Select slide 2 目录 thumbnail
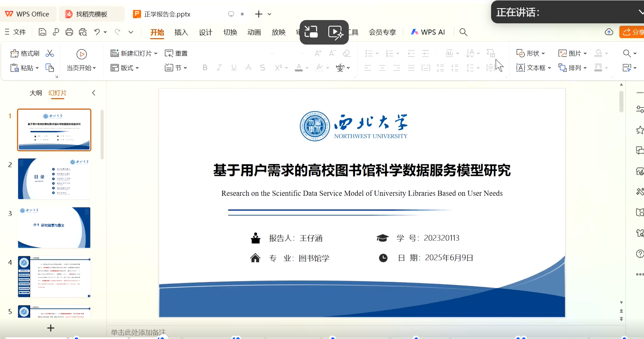This screenshot has width=644, height=339. point(54,179)
